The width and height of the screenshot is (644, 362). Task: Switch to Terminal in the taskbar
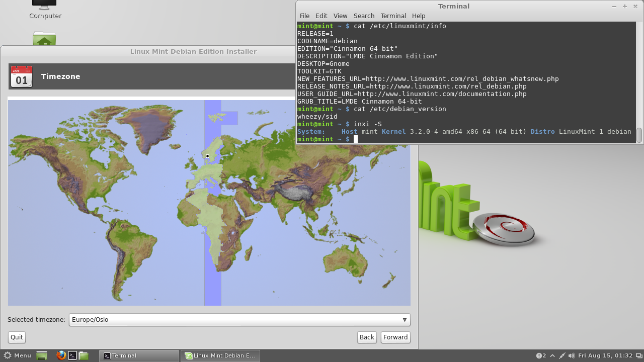click(x=139, y=355)
